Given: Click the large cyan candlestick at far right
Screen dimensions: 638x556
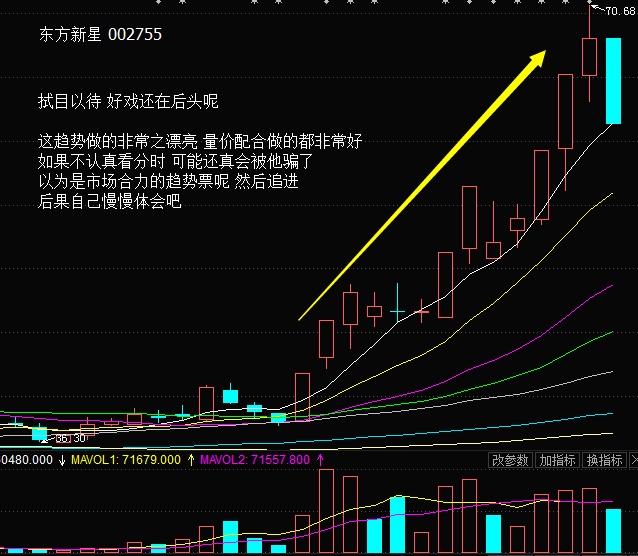Looking at the screenshot, I should [x=613, y=80].
